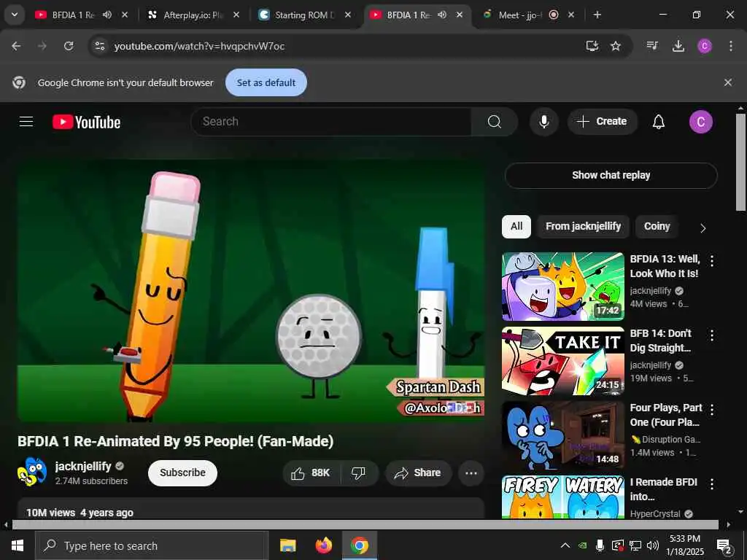Screen dimensions: 747x560
Task: Open Four Plays Part One thumbnail
Action: click(562, 435)
